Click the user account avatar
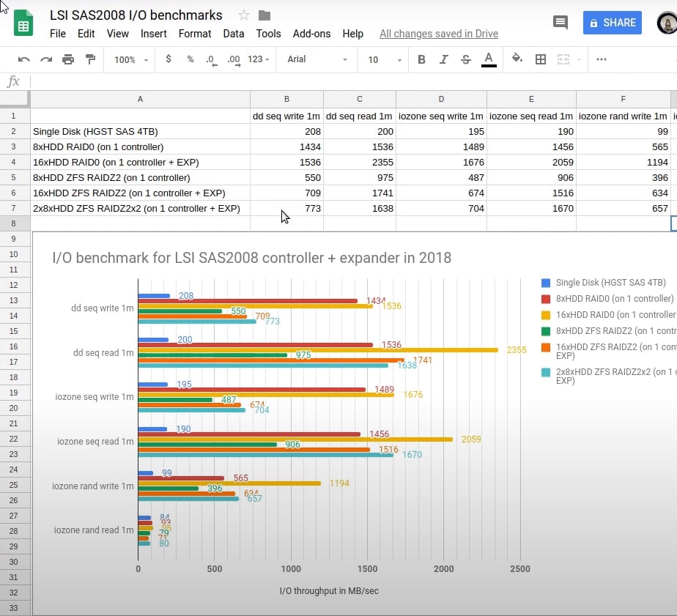Image resolution: width=677 pixels, height=616 pixels. tap(667, 23)
